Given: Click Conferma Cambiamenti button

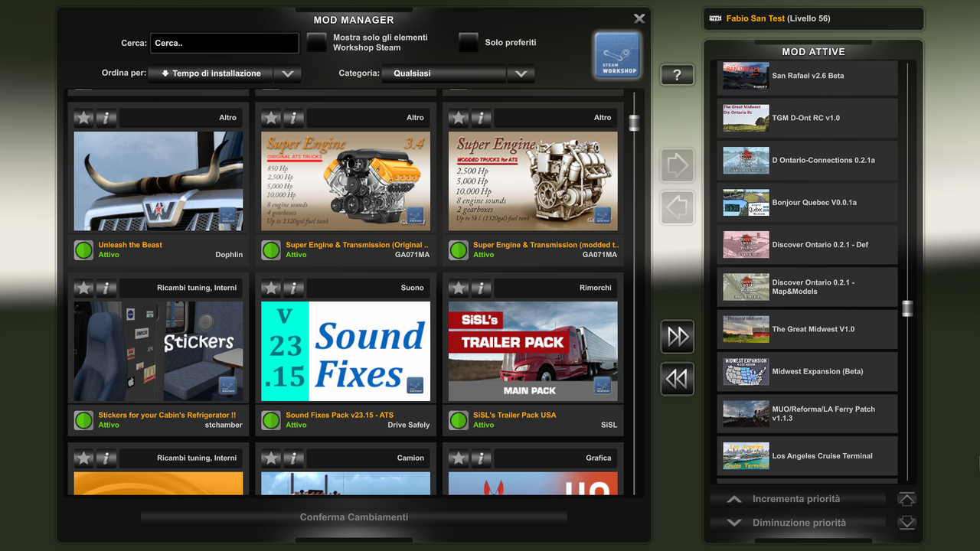Looking at the screenshot, I should (x=354, y=517).
